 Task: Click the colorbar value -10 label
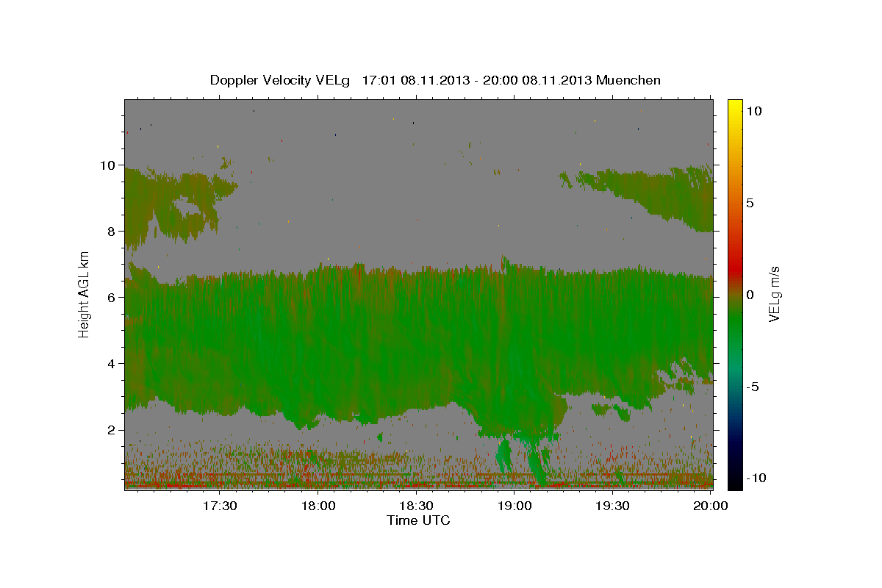point(757,478)
